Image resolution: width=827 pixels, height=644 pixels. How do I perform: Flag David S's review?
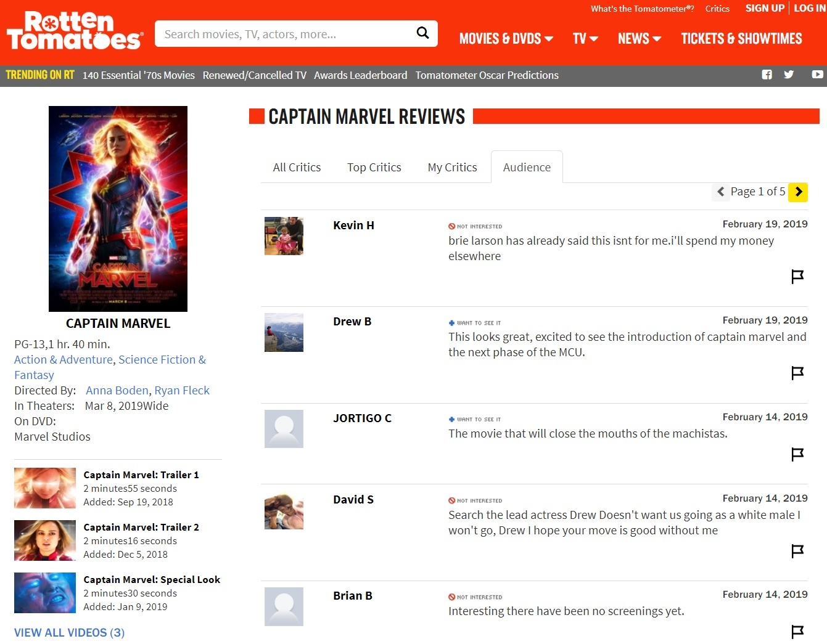tap(797, 551)
